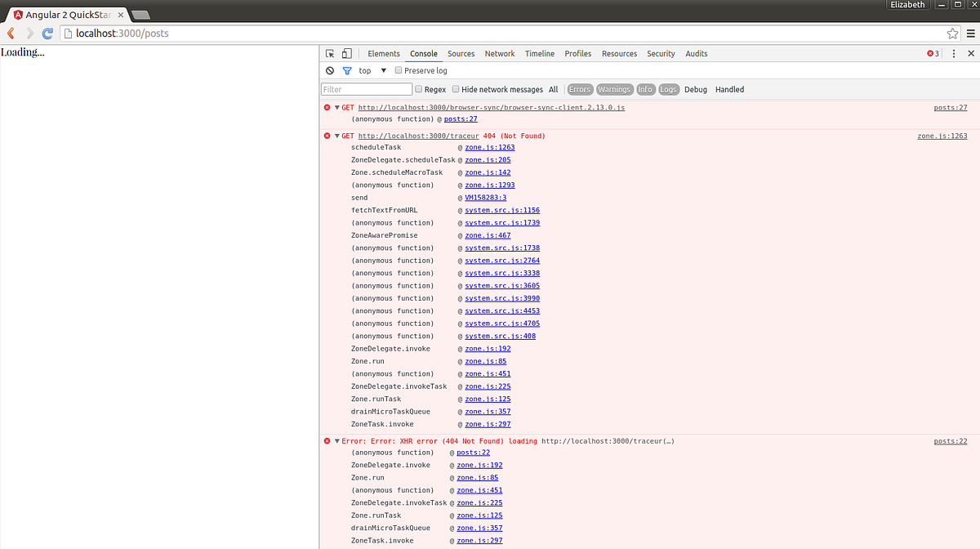Collapse the traceur 404 error stack trace

[x=336, y=135]
